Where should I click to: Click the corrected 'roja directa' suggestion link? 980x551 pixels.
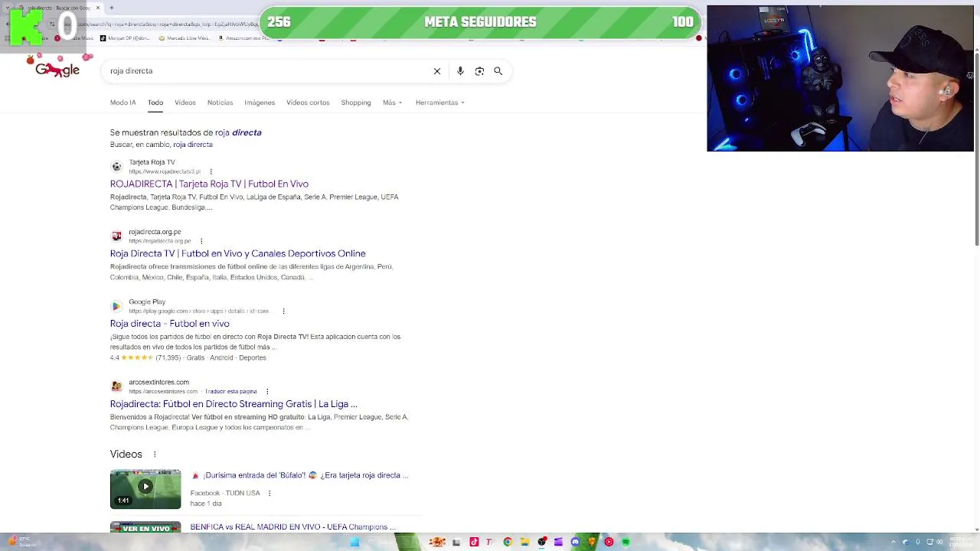238,133
